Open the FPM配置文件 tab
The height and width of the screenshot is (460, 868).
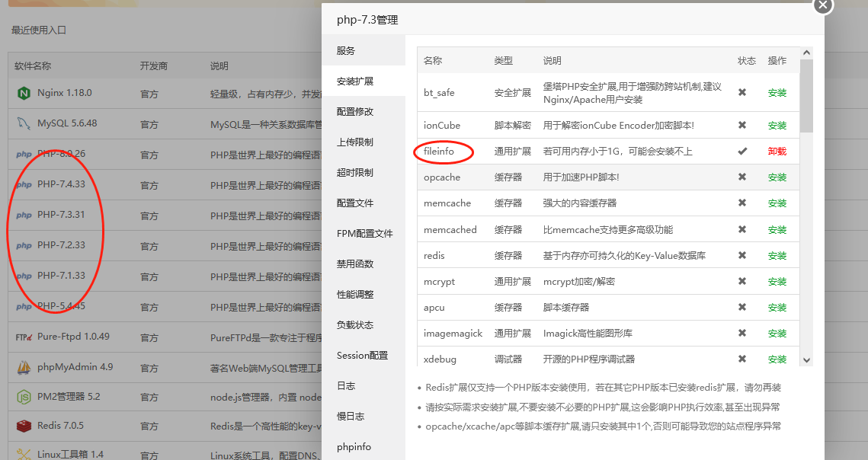(x=364, y=233)
